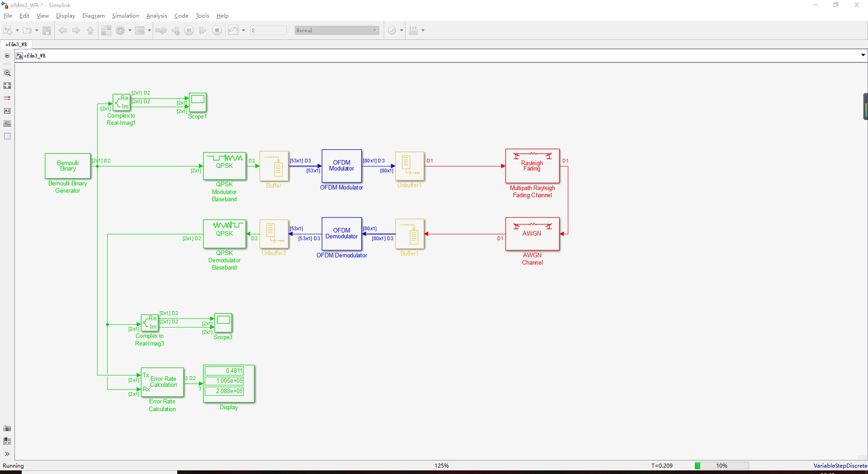Select the ofdm3_WR model tab

coord(16,44)
